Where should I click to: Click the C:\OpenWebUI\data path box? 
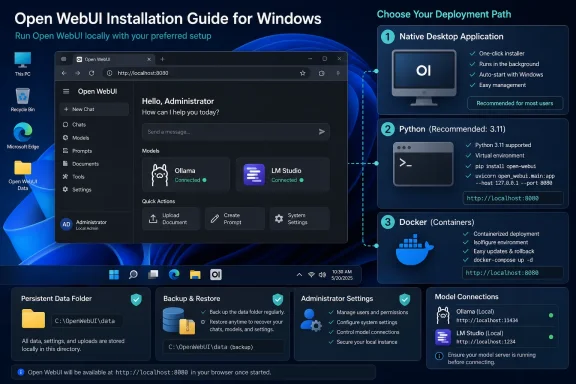(x=87, y=321)
